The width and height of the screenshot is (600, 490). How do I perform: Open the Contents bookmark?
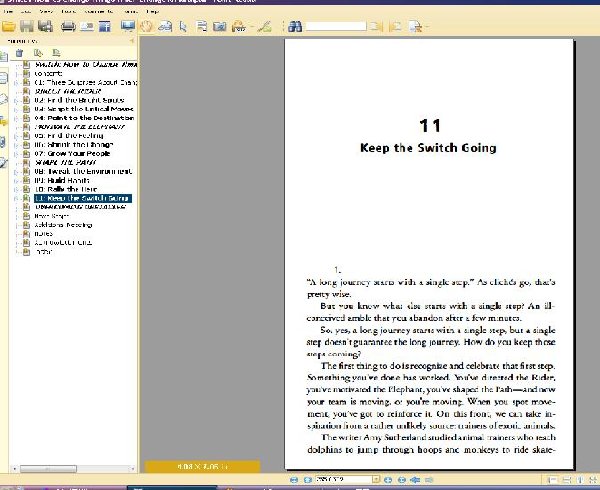(x=48, y=73)
